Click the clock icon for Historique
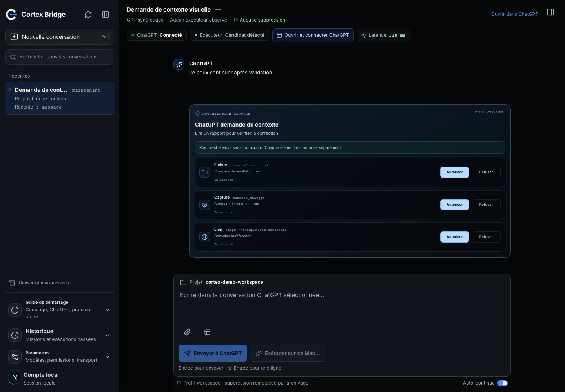The image size is (565, 392). click(x=15, y=335)
